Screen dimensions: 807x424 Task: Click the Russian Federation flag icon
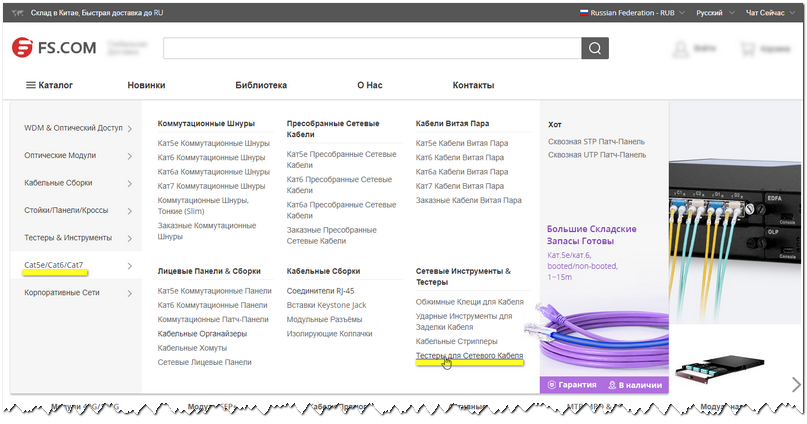coord(584,13)
